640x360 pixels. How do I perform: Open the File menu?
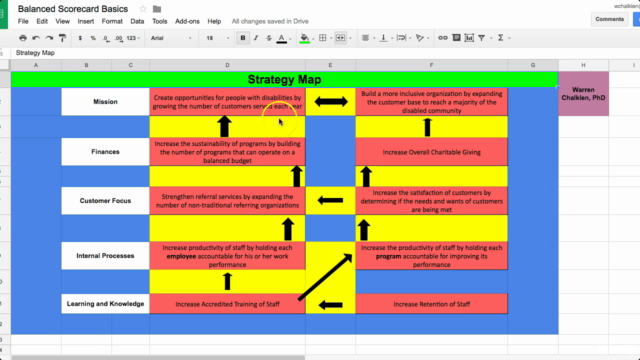click(x=23, y=21)
